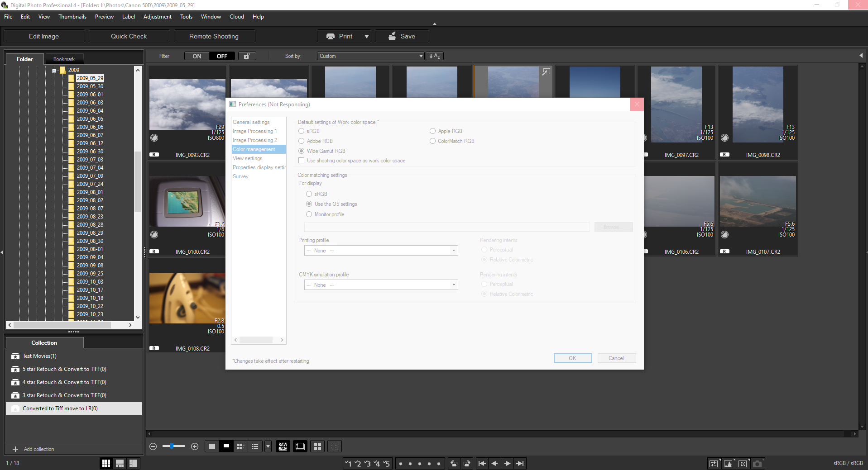The height and width of the screenshot is (470, 868).
Task: Toggle sort order A-Z icon
Action: 435,56
